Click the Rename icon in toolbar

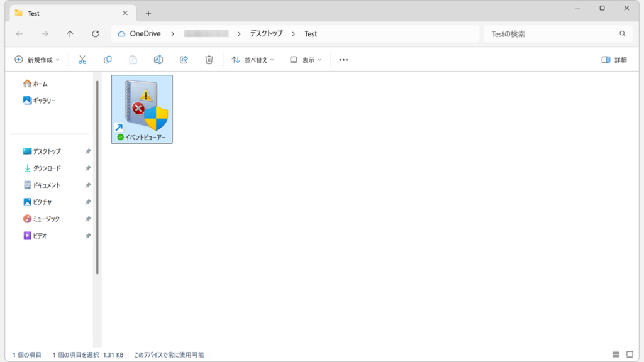coord(158,60)
